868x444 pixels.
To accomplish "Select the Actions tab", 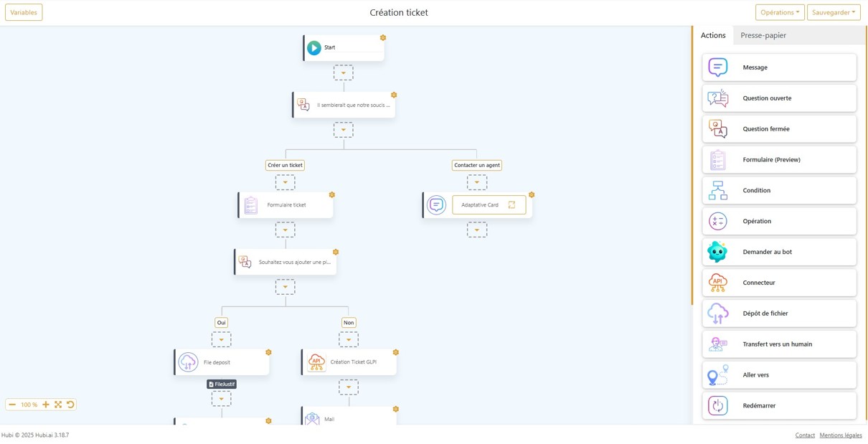I will click(x=713, y=34).
